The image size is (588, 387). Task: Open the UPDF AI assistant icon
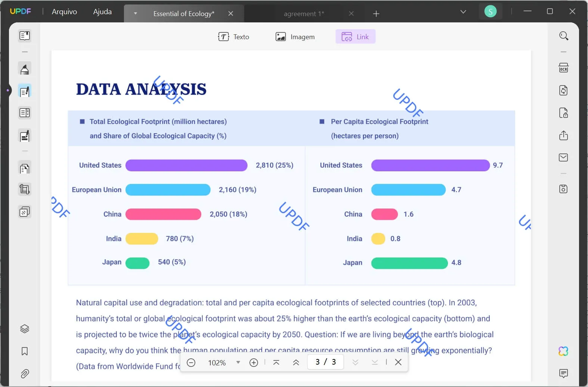(564, 351)
